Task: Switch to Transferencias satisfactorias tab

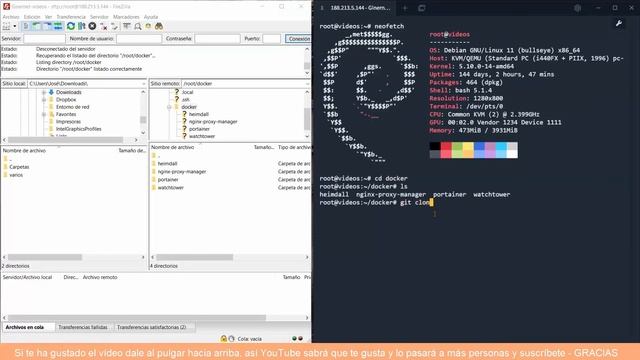Action: pos(151,327)
